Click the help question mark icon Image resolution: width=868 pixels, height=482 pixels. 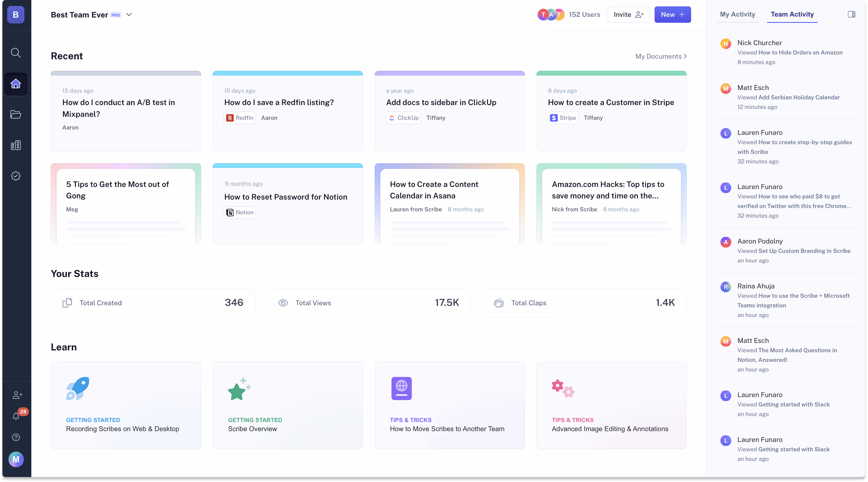(x=16, y=437)
